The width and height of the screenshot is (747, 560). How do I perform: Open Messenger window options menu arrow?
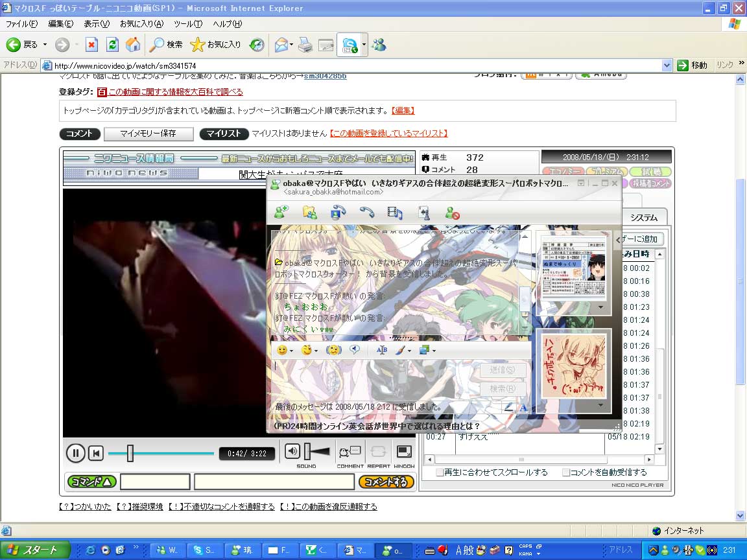pos(581,183)
